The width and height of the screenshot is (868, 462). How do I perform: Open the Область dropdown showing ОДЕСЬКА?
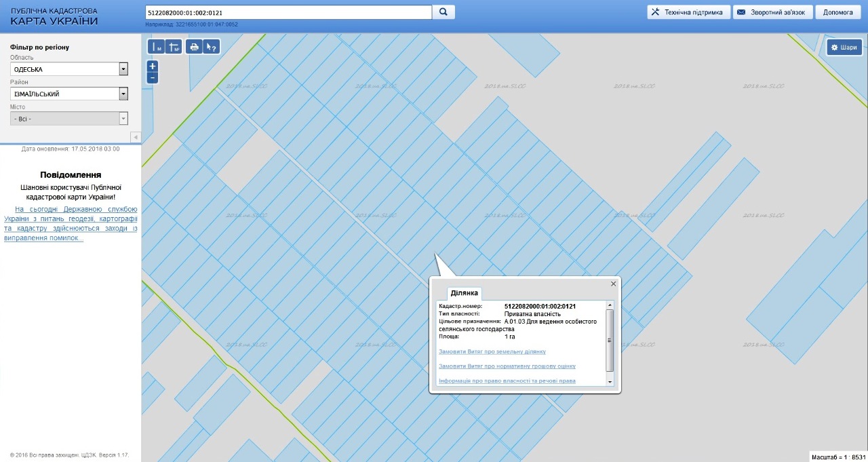[69, 69]
